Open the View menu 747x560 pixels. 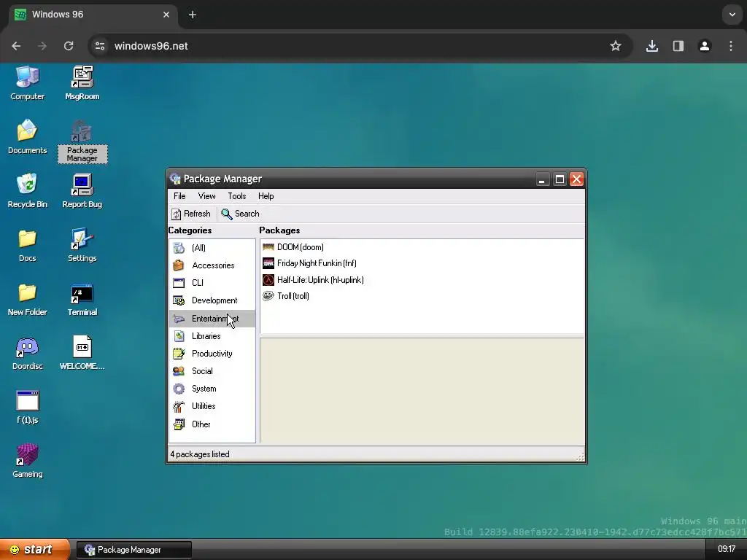click(206, 196)
